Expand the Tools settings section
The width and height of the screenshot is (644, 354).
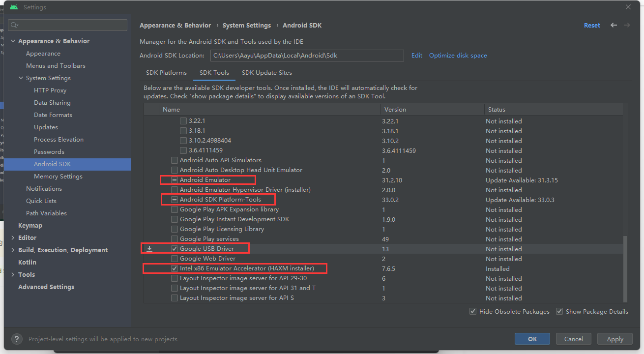pyautogui.click(x=13, y=275)
